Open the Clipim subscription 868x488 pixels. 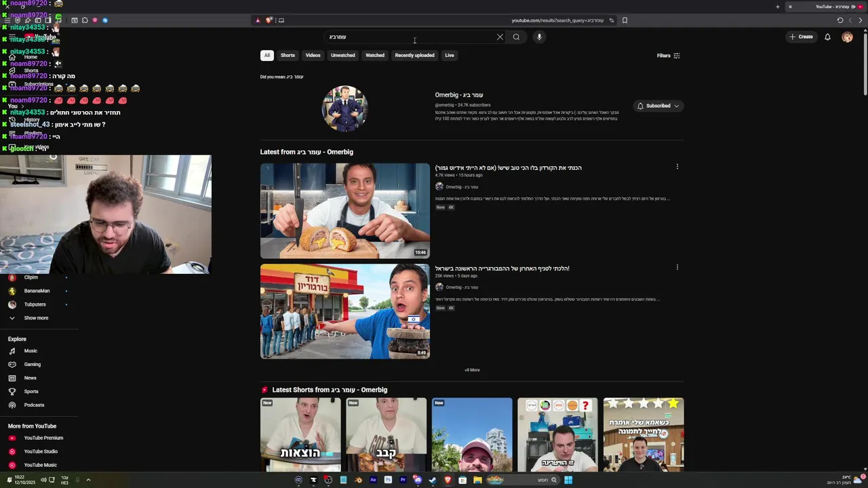coord(31,277)
